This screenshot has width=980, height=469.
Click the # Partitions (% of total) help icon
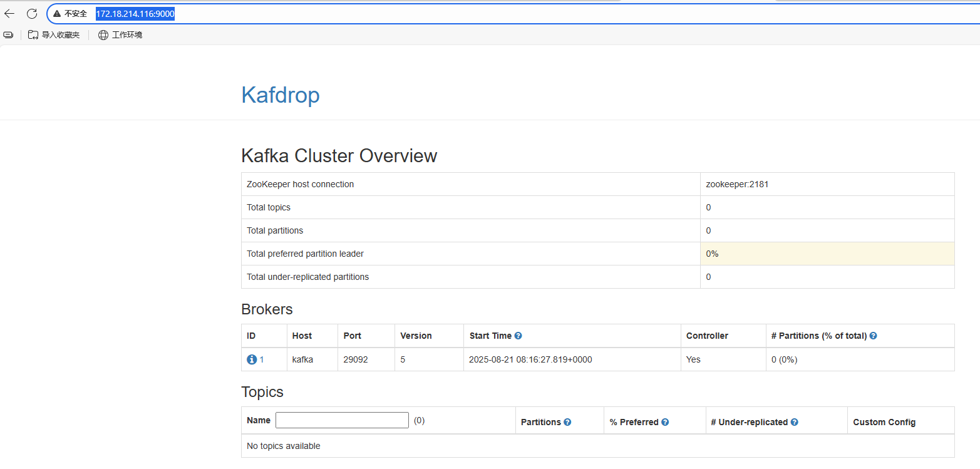[x=873, y=336]
